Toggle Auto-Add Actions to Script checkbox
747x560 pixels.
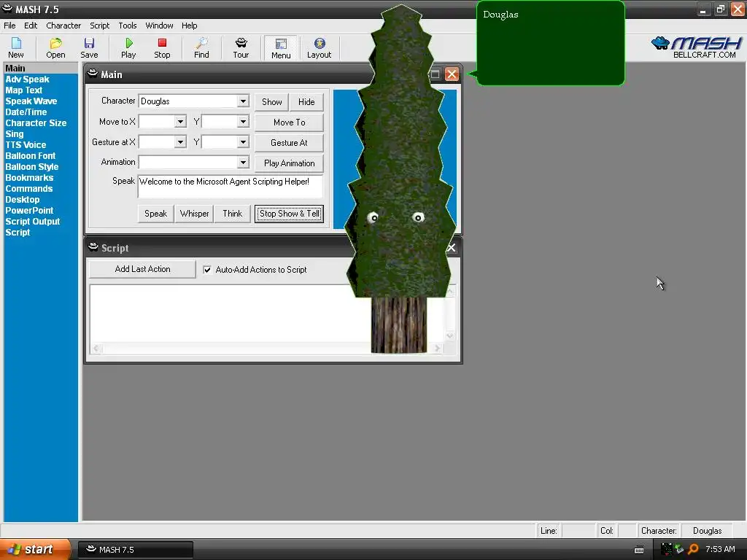pos(207,270)
